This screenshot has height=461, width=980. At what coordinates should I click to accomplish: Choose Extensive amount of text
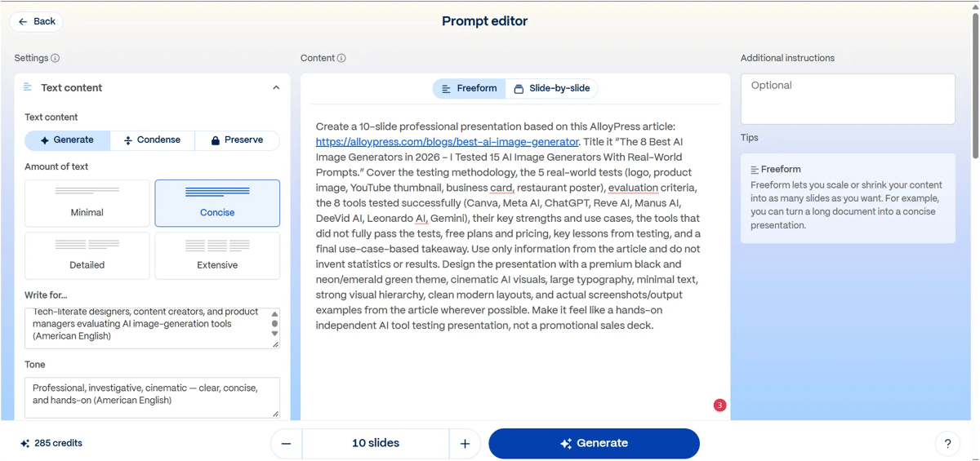[x=217, y=255]
